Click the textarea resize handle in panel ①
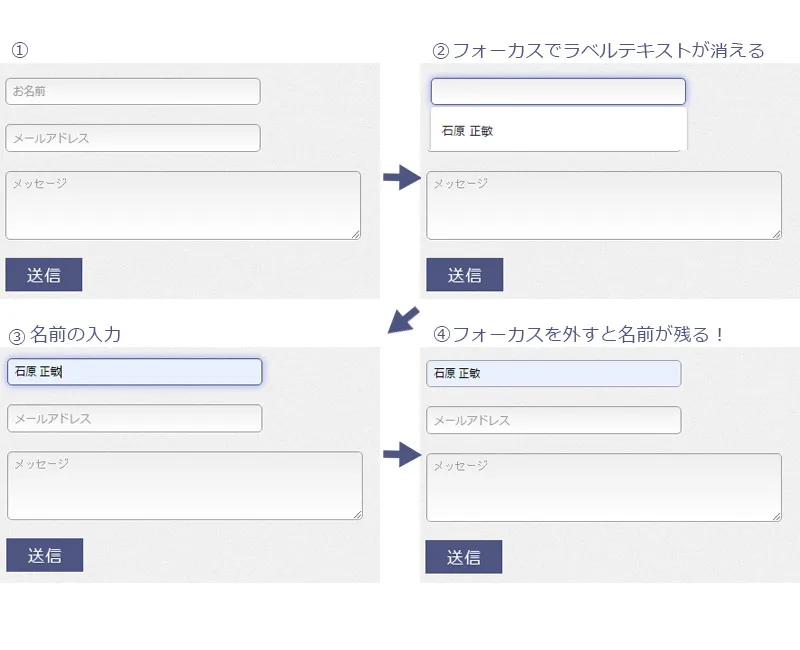Screen dimensions: 800x650 (x=355, y=234)
